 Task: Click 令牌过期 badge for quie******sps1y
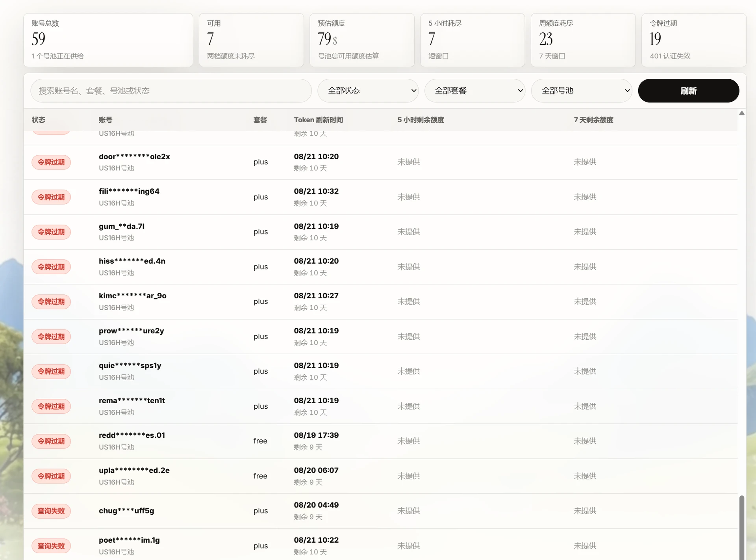[x=51, y=372]
